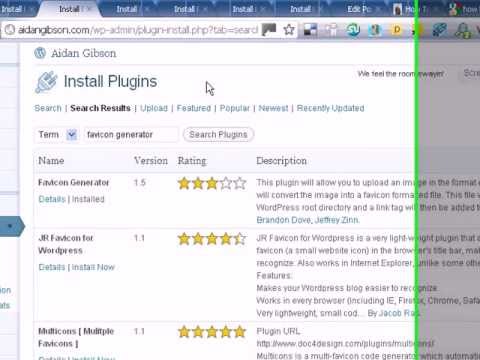Select the Search Results current tab
This screenshot has height=360, width=480.
(100, 108)
